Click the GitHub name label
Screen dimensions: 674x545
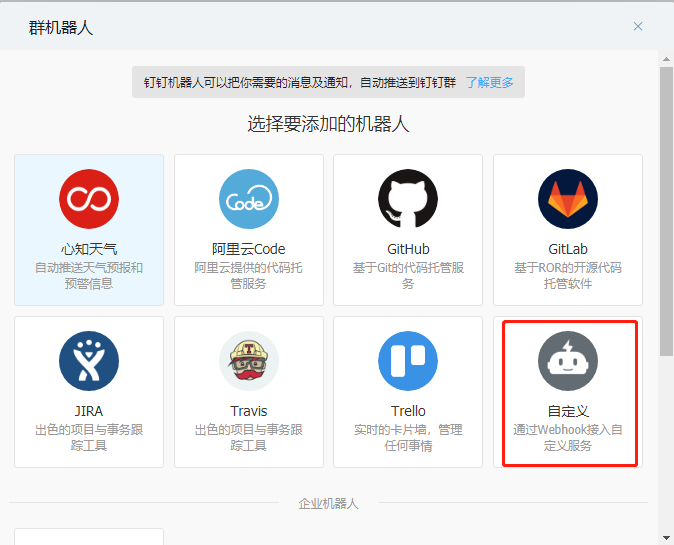point(408,249)
